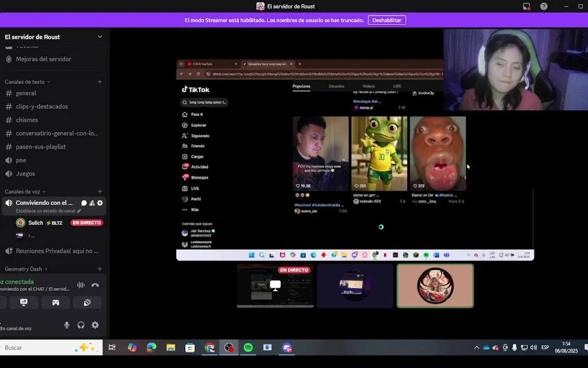Click the EN DIRECTO badge next to Sulich
Image resolution: width=588 pixels, height=368 pixels.
point(87,223)
